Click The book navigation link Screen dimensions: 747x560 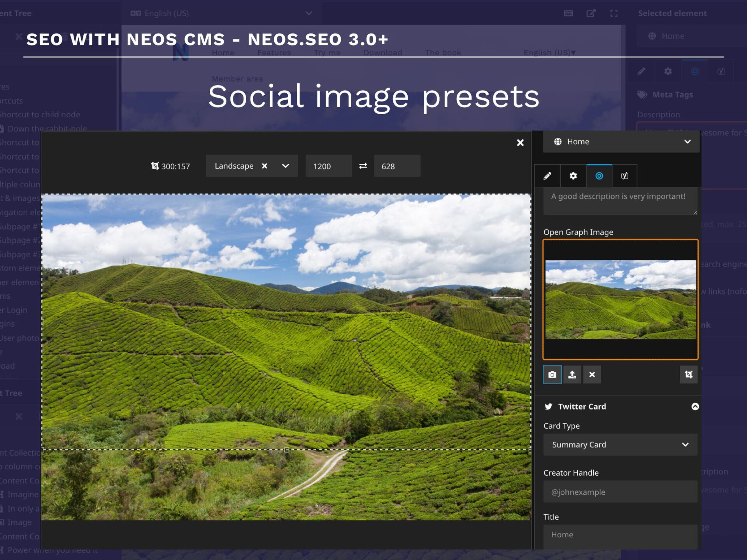pyautogui.click(x=443, y=52)
